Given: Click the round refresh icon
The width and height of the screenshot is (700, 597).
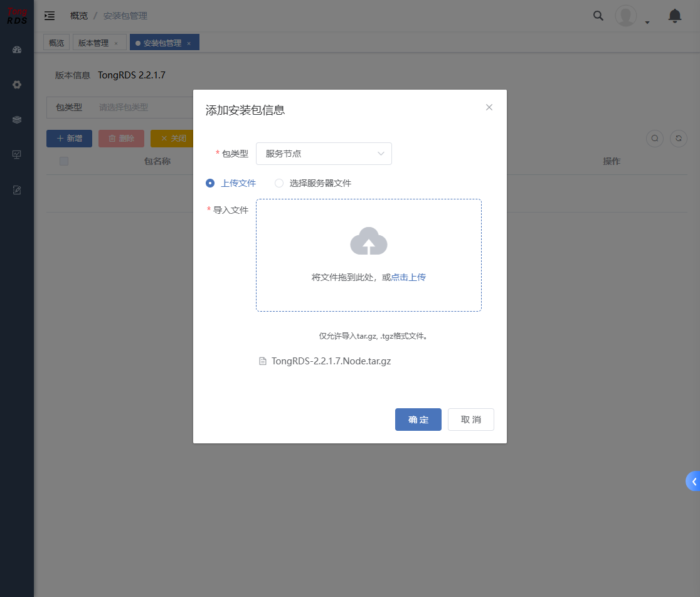Looking at the screenshot, I should (x=679, y=139).
